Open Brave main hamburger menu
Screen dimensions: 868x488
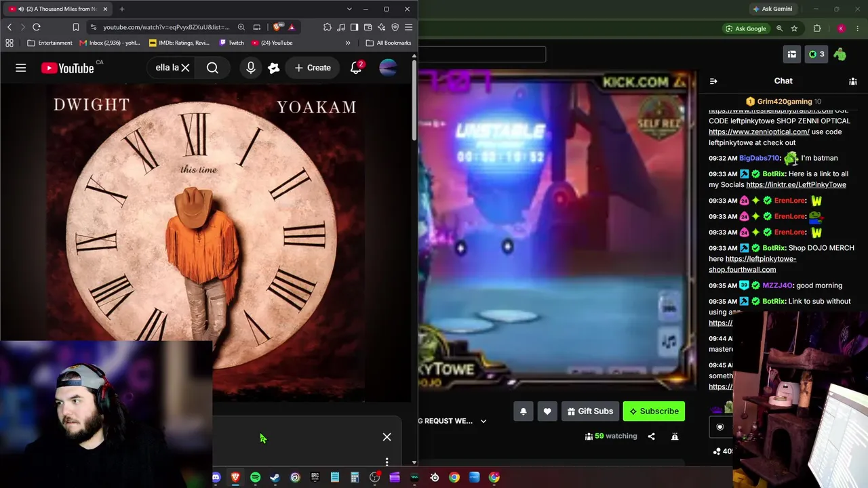(x=408, y=27)
